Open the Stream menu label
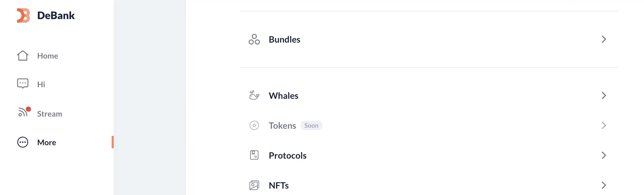 click(50, 114)
